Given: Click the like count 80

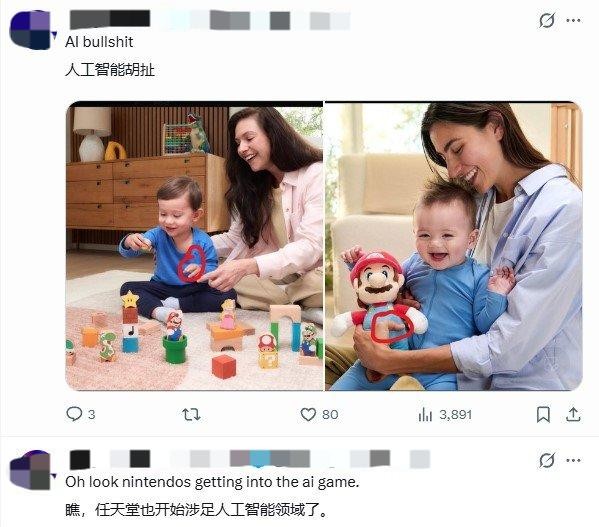Looking at the screenshot, I should point(330,414).
